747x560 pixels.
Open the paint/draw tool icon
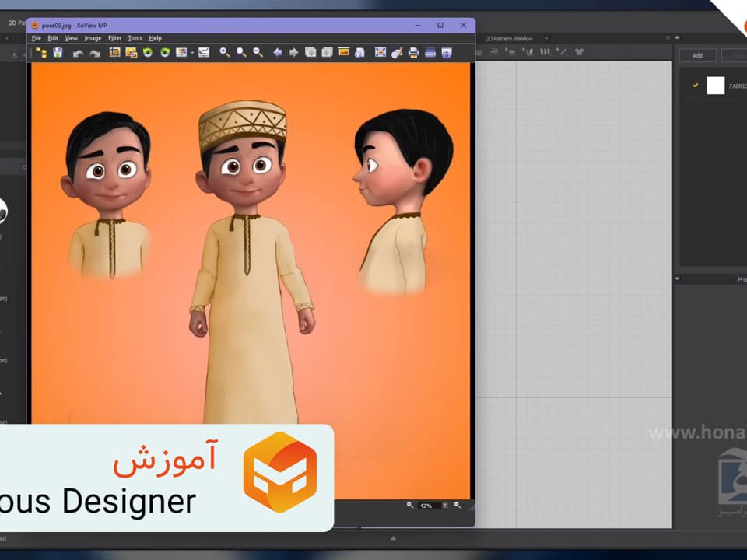click(397, 52)
